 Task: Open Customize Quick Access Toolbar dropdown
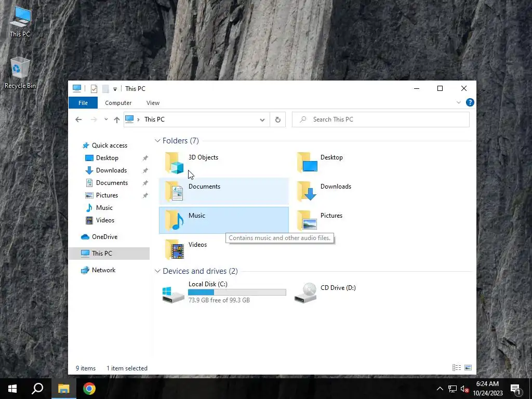pyautogui.click(x=115, y=89)
